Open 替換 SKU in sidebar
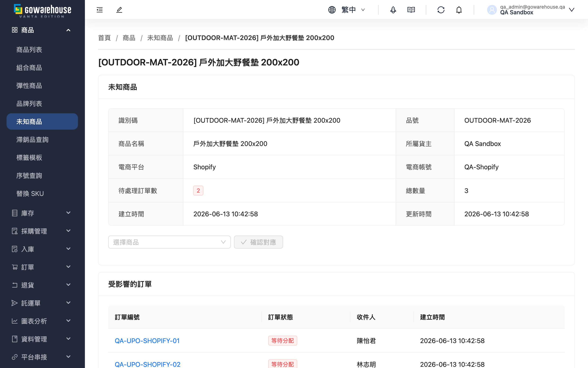This screenshot has height=368, width=588. coord(30,194)
